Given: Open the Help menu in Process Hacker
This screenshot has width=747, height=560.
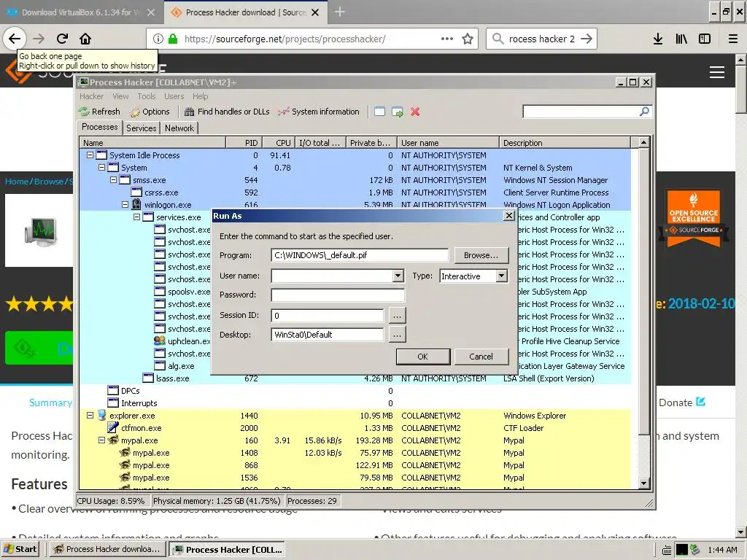Looking at the screenshot, I should (x=200, y=96).
